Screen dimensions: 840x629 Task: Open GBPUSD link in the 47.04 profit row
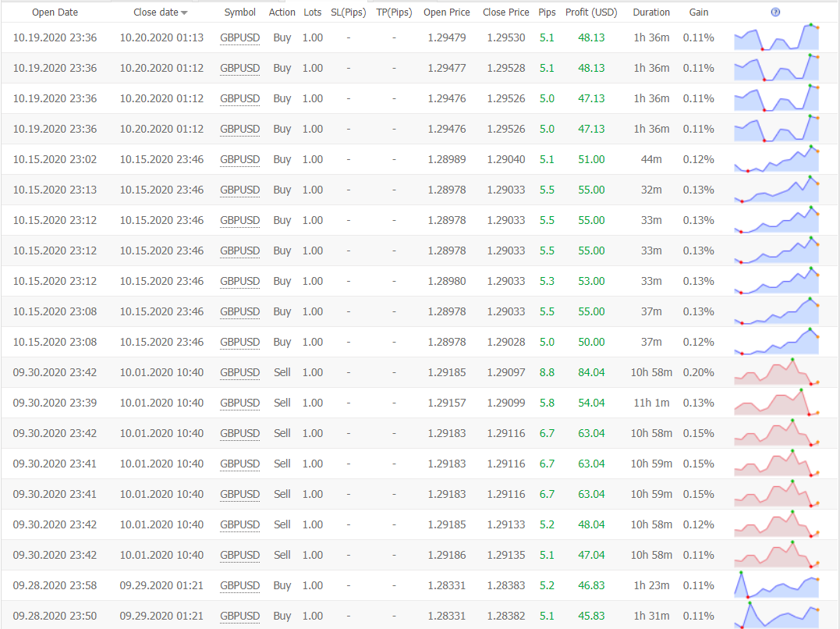[239, 556]
